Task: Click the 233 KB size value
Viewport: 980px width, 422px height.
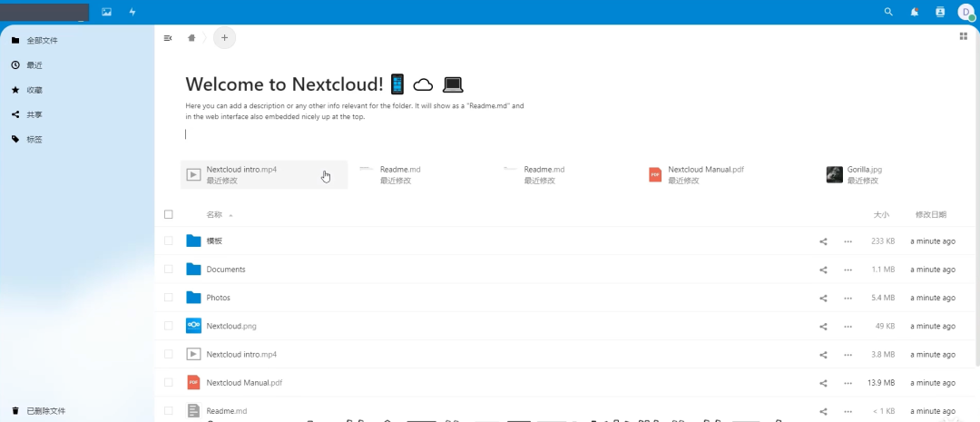Action: point(883,241)
